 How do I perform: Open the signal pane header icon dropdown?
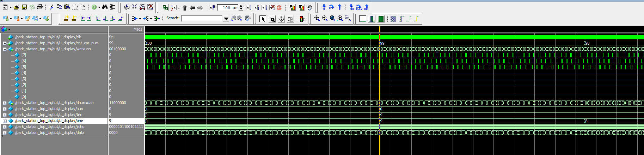(9, 30)
